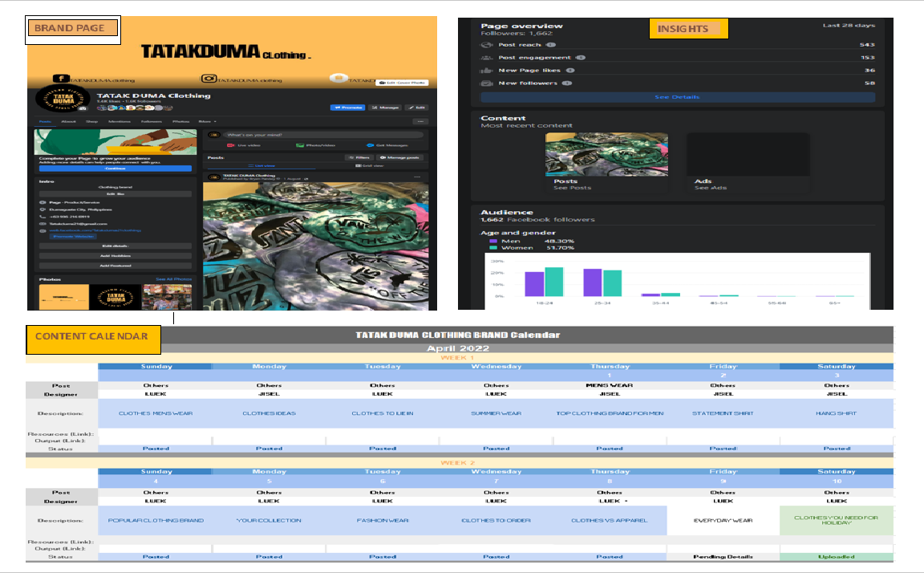Click the Get Messages messenger icon
The image size is (924, 573).
pyautogui.click(x=370, y=145)
